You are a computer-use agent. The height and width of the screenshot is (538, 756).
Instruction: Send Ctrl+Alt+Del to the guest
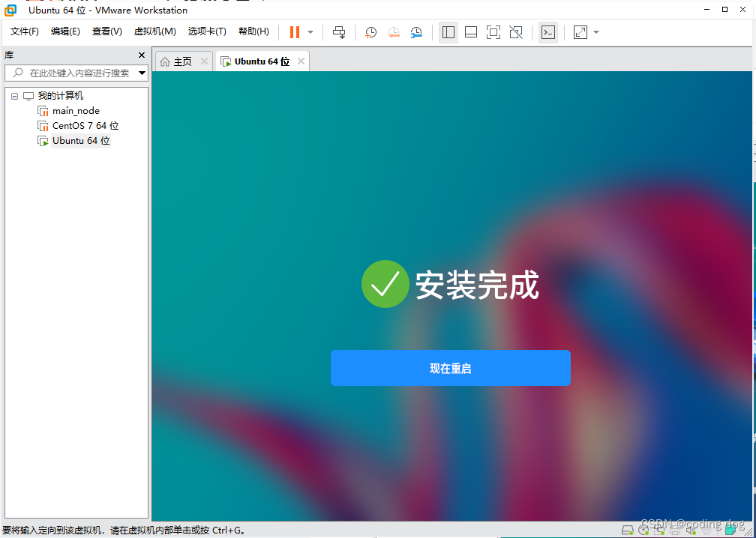[x=339, y=31]
